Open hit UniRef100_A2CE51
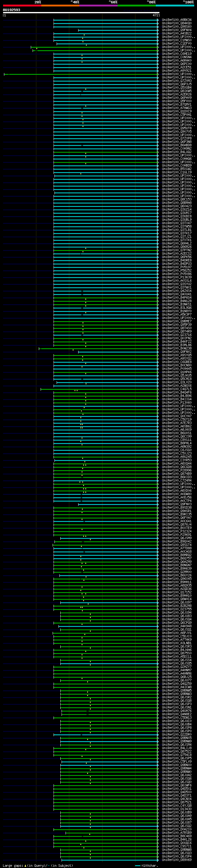This screenshot has height=868, width=197. point(177,67)
